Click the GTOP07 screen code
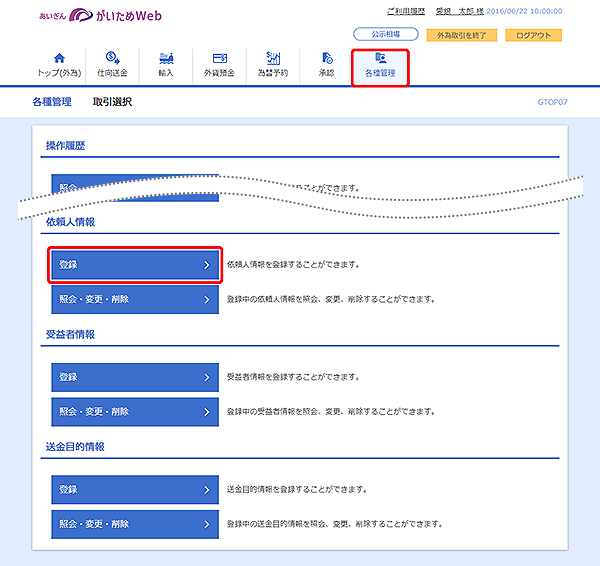 click(553, 102)
